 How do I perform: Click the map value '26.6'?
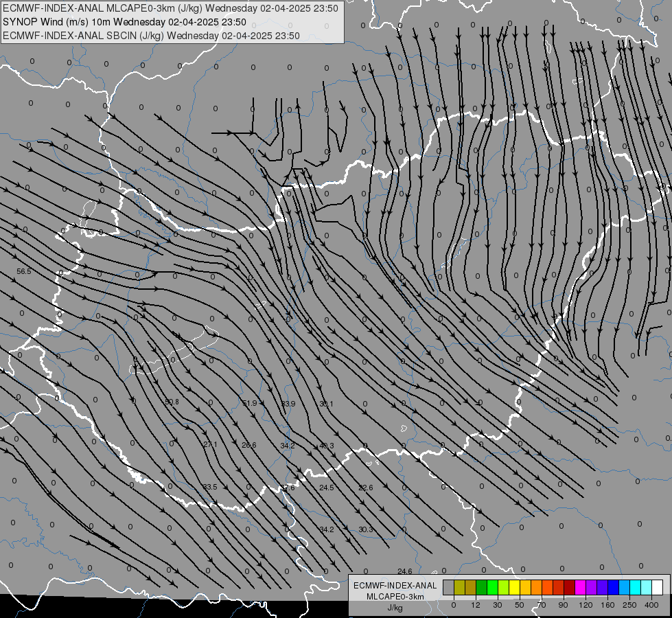(x=249, y=445)
